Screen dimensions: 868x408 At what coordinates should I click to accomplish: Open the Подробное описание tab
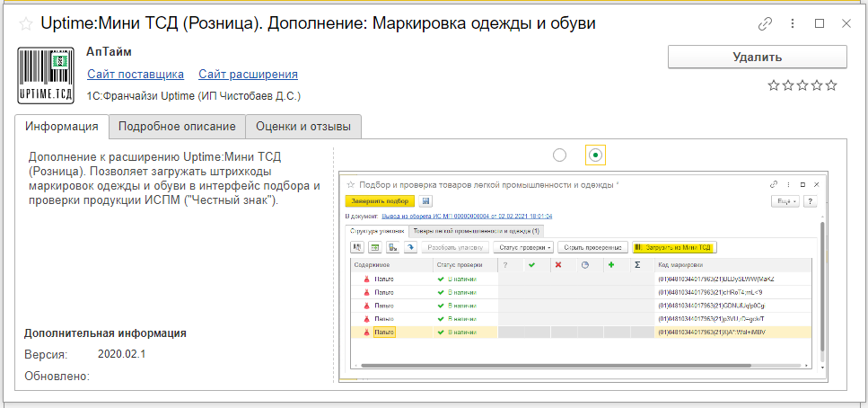click(177, 127)
